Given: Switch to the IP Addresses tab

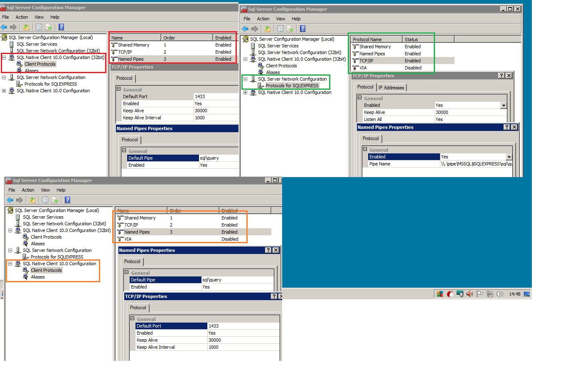Looking at the screenshot, I should click(x=391, y=88).
